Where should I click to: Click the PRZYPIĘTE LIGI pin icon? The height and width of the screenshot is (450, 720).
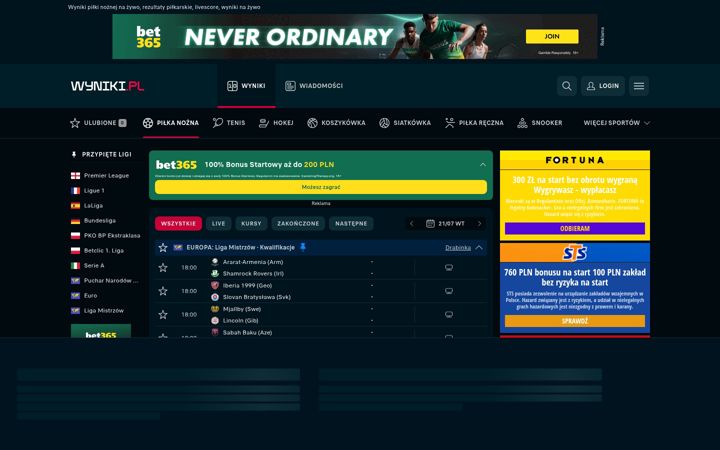coord(74,155)
